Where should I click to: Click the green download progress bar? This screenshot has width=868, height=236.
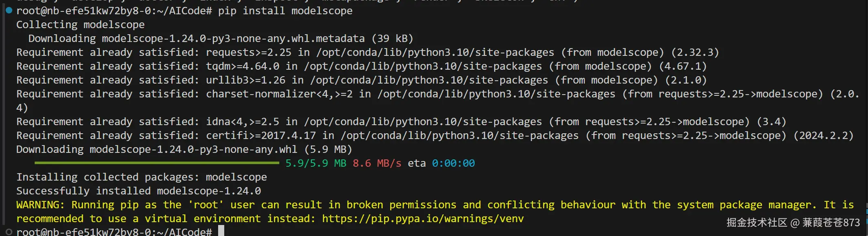click(x=157, y=163)
